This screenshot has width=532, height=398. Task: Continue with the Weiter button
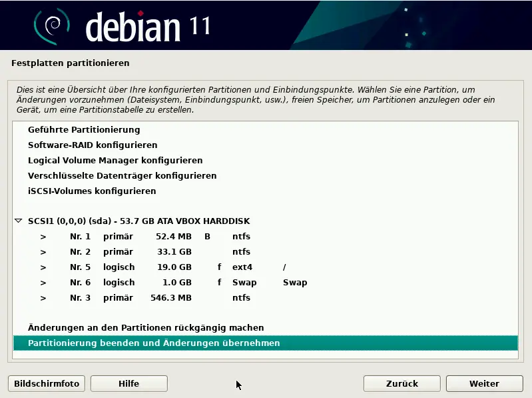coord(484,383)
